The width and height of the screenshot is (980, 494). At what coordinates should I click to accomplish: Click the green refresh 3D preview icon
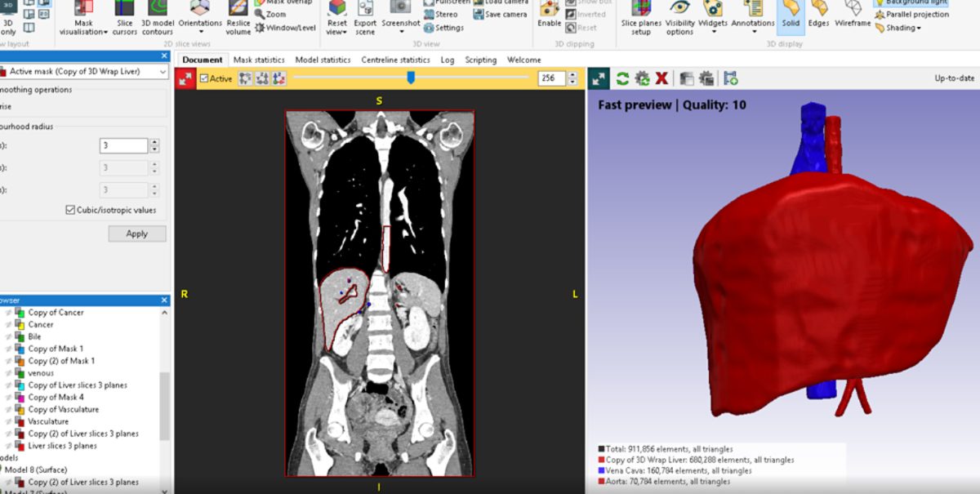point(622,78)
